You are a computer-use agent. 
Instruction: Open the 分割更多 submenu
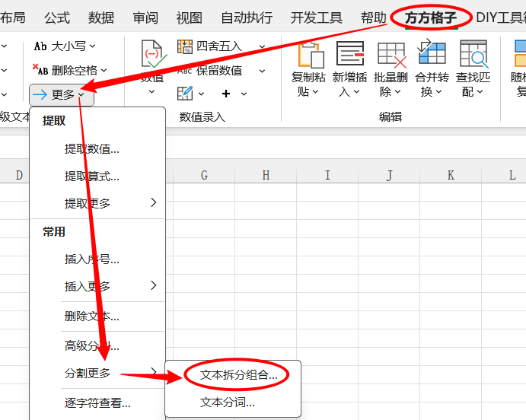[97, 373]
